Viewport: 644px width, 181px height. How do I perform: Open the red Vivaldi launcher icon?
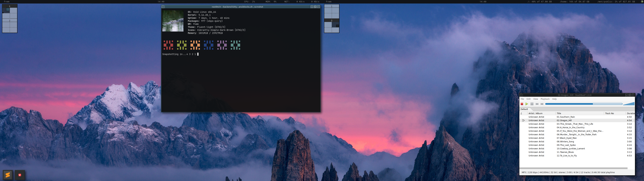(x=20, y=175)
